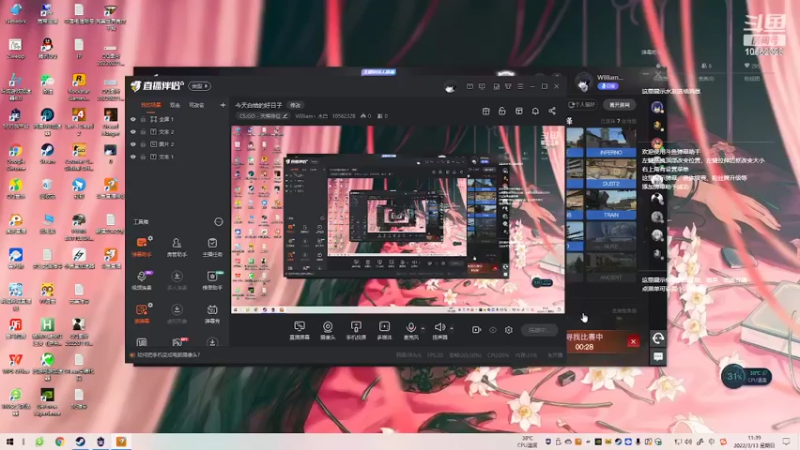Hide the 文本 2 source
The width and height of the screenshot is (800, 450).
point(133,132)
